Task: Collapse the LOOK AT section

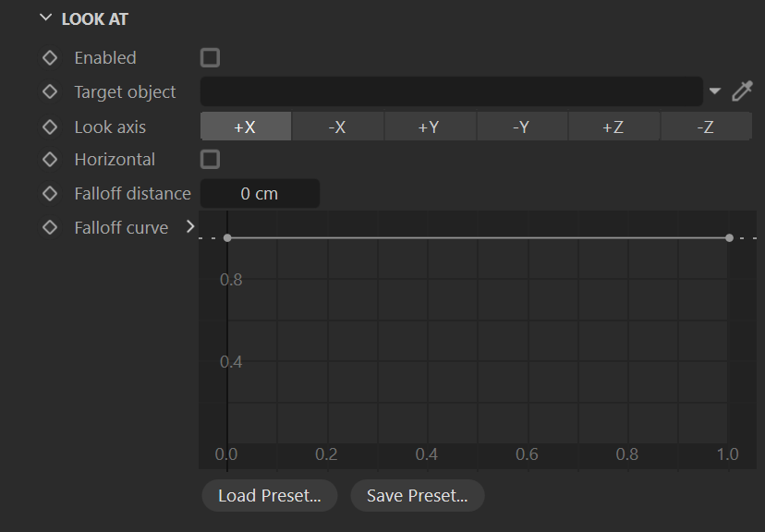Action: [46, 18]
